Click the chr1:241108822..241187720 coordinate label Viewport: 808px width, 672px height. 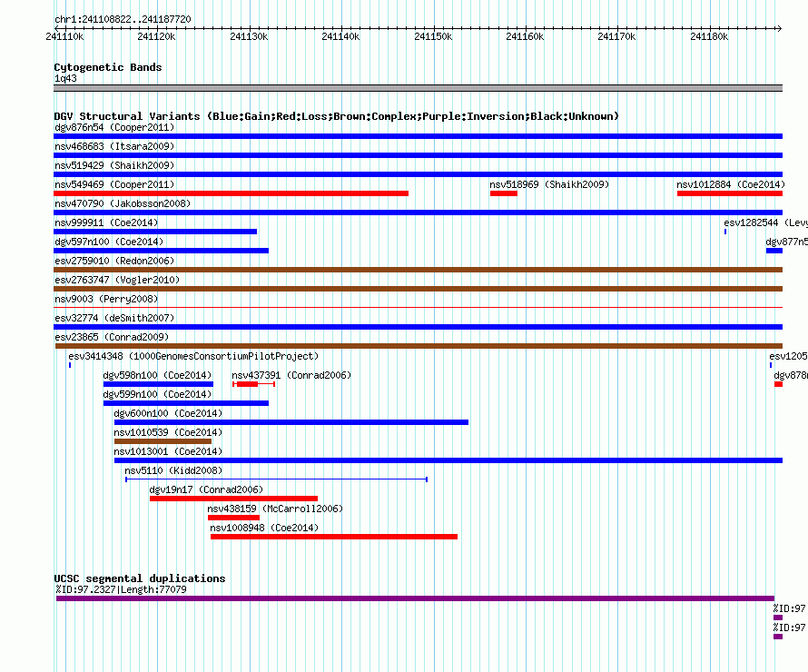(x=123, y=20)
